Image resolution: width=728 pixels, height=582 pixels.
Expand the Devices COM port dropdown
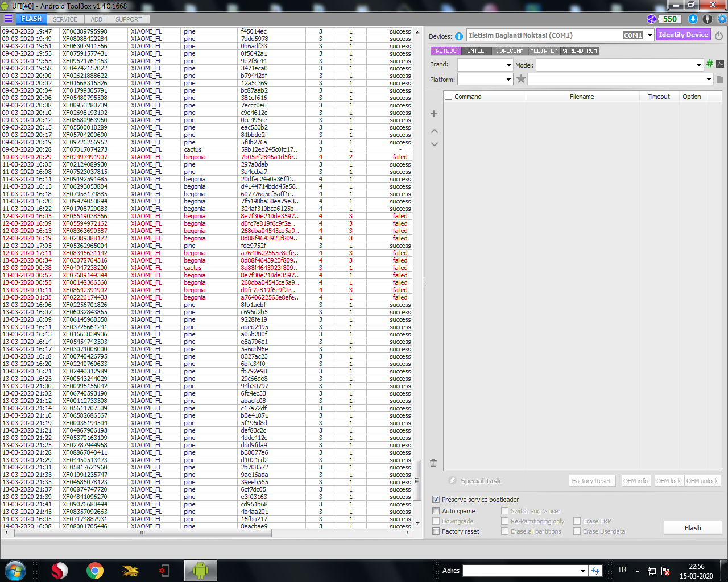[650, 35]
